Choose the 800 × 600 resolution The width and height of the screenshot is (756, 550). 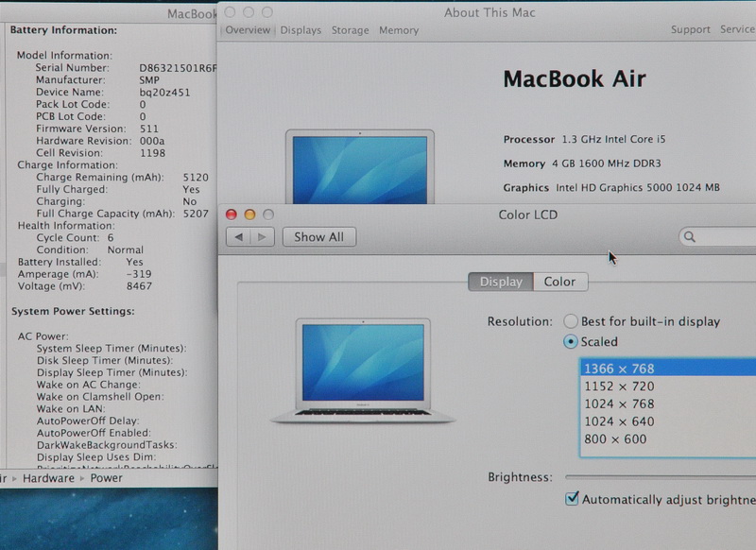[x=668, y=439]
